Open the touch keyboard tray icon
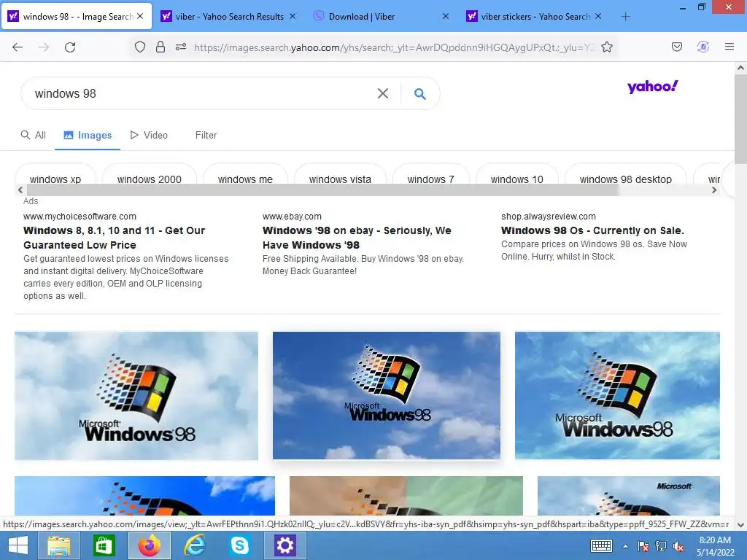 coord(601,546)
